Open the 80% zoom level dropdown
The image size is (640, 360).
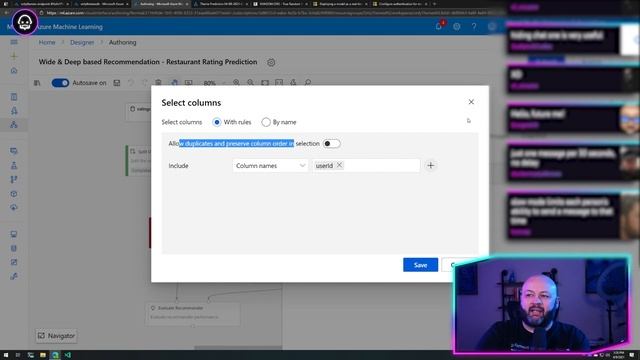point(214,83)
